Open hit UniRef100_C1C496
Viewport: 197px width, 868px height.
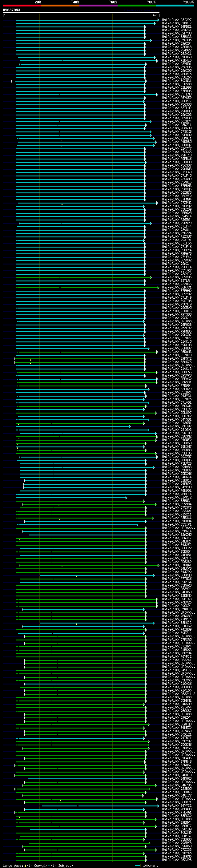[x=176, y=758]
